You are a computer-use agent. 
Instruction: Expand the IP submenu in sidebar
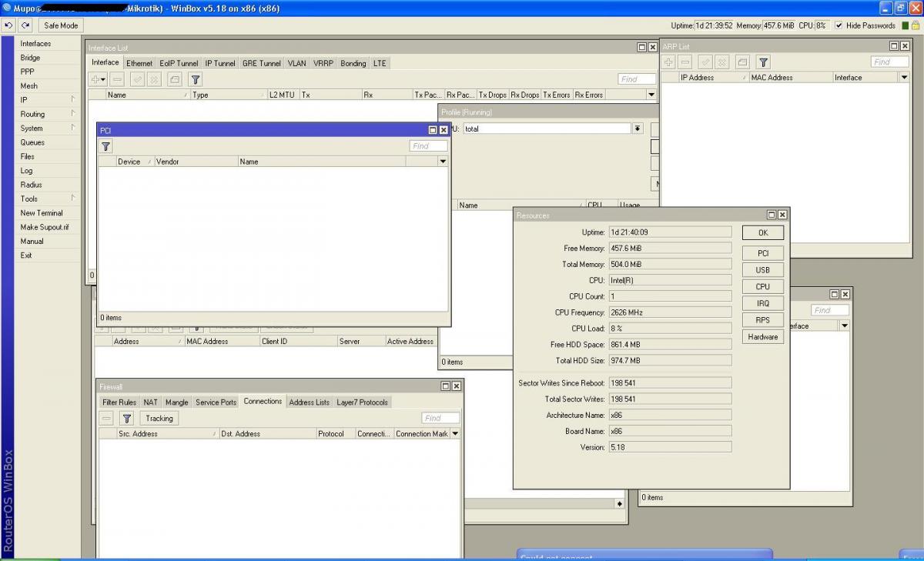[46, 100]
